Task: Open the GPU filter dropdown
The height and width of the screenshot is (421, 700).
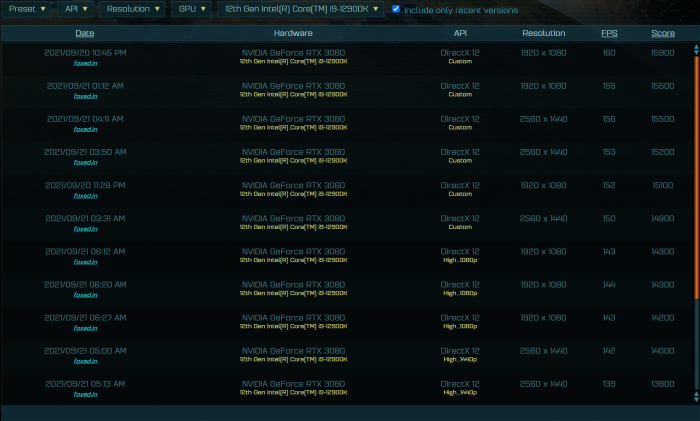Action: tap(191, 9)
